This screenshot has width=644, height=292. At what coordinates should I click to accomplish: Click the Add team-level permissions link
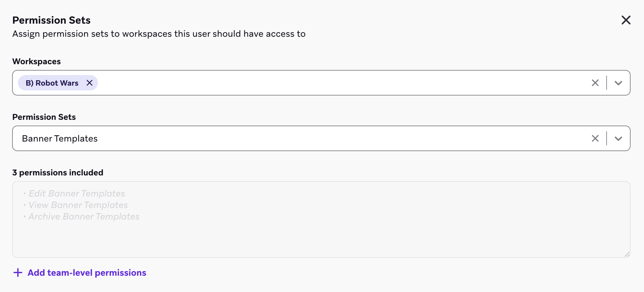coord(87,273)
